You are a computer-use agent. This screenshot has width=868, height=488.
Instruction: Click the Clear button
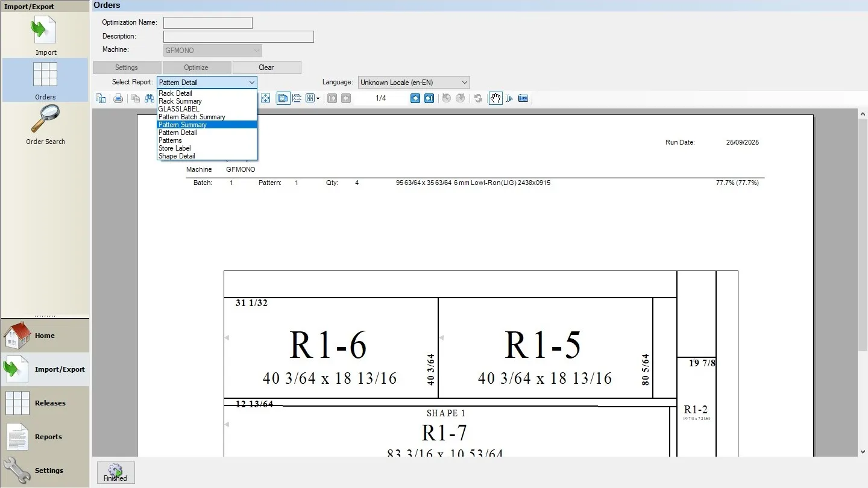[266, 67]
